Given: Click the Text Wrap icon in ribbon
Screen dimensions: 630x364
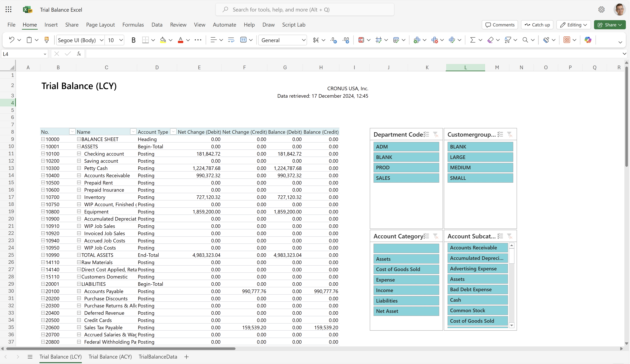Looking at the screenshot, I should pyautogui.click(x=231, y=39).
